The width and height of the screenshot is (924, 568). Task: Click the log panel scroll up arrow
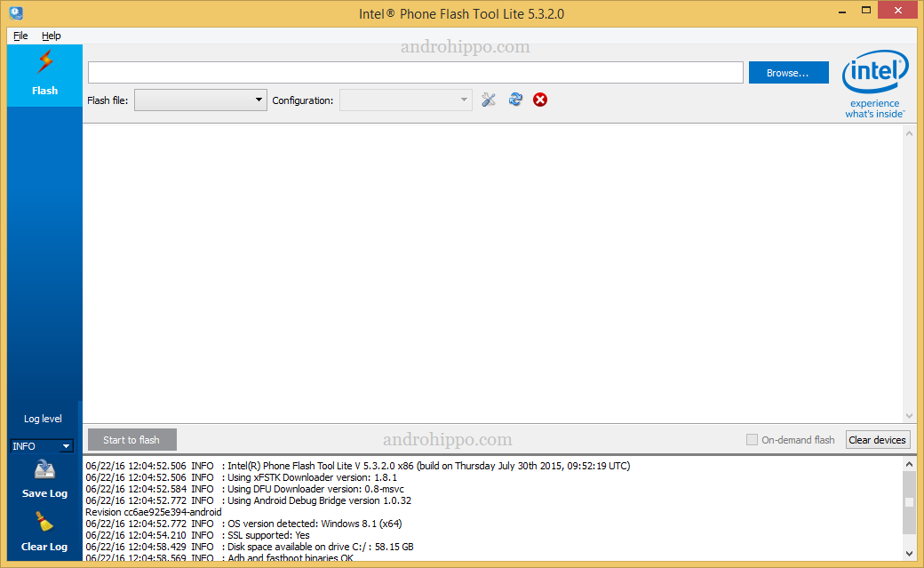tap(909, 464)
